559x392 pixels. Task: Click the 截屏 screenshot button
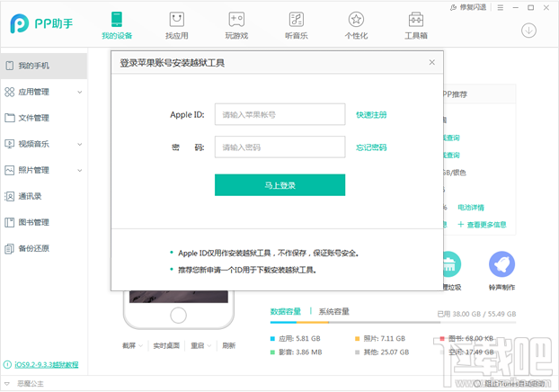129,345
